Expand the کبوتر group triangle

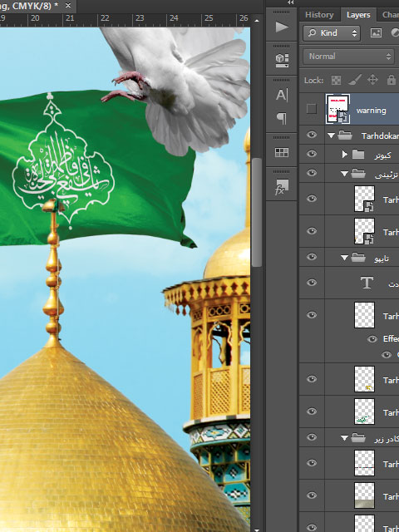point(345,155)
